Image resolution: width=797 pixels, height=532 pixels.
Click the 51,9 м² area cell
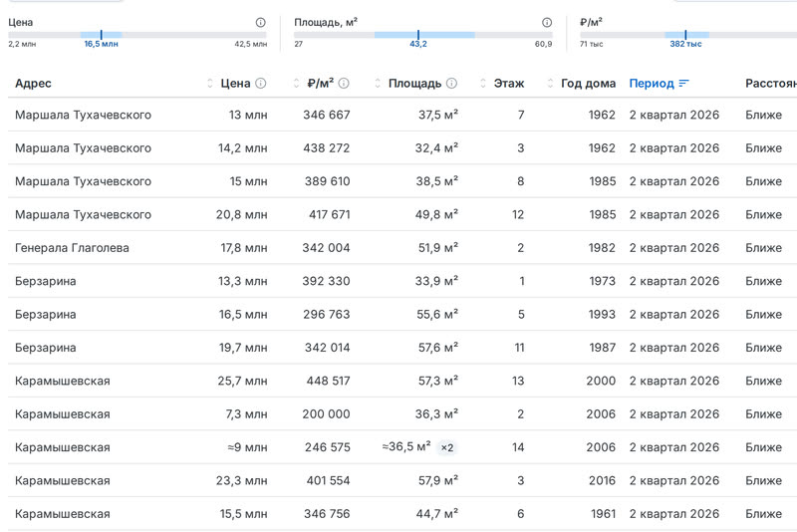[437, 248]
